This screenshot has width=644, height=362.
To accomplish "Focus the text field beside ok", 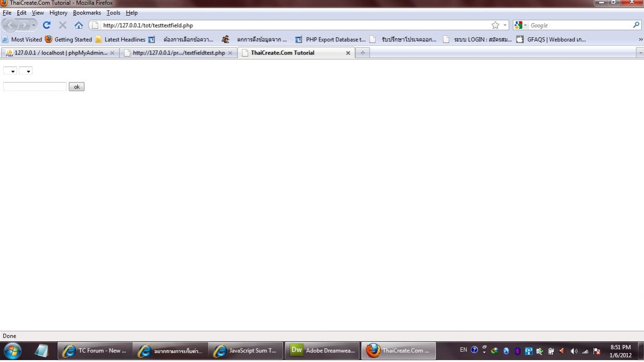I will click(x=35, y=87).
